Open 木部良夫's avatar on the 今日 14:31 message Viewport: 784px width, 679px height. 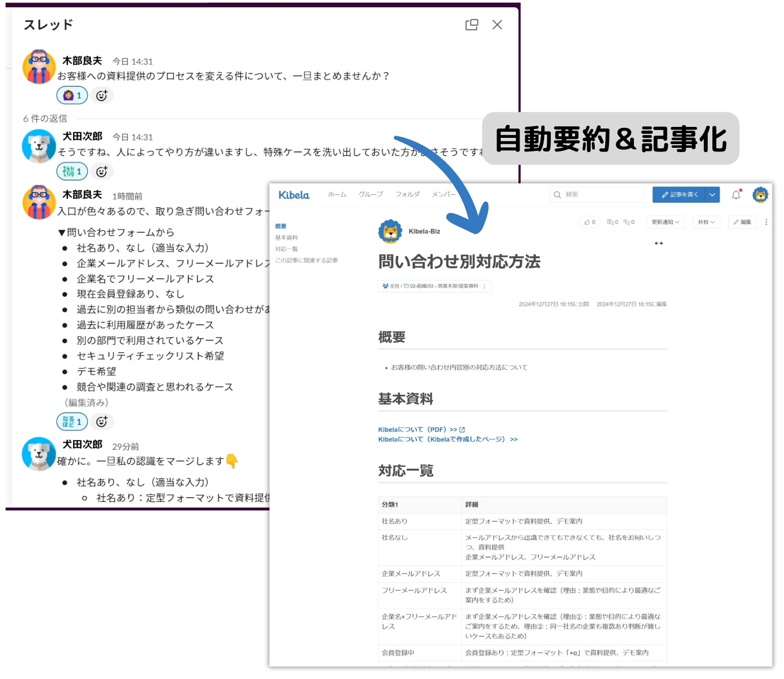39,67
